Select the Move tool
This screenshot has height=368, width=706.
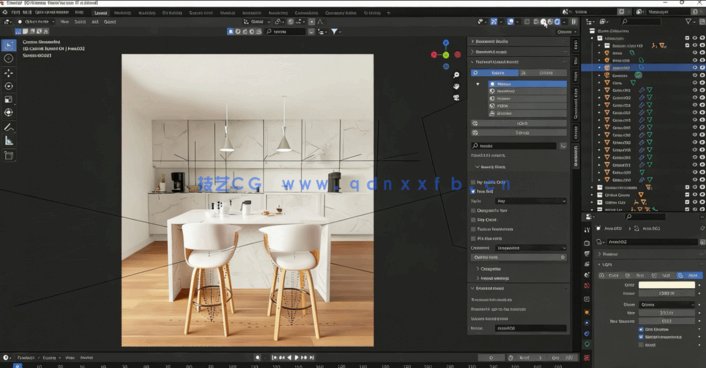9,73
